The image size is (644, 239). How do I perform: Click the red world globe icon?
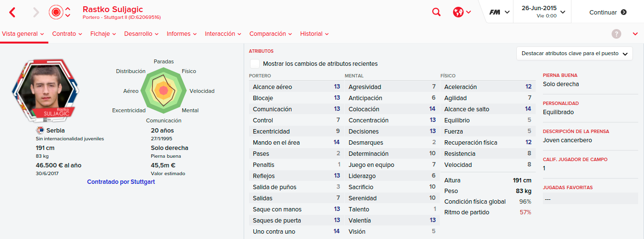coord(458,13)
